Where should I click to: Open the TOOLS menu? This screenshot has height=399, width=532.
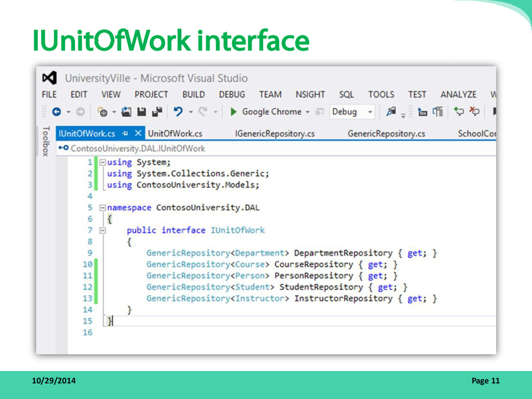pos(381,95)
